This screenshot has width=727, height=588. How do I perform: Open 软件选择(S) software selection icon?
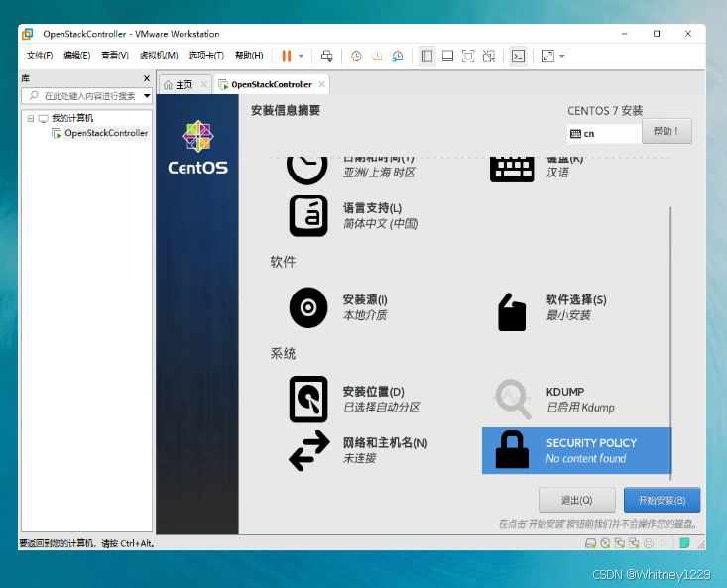tap(512, 311)
